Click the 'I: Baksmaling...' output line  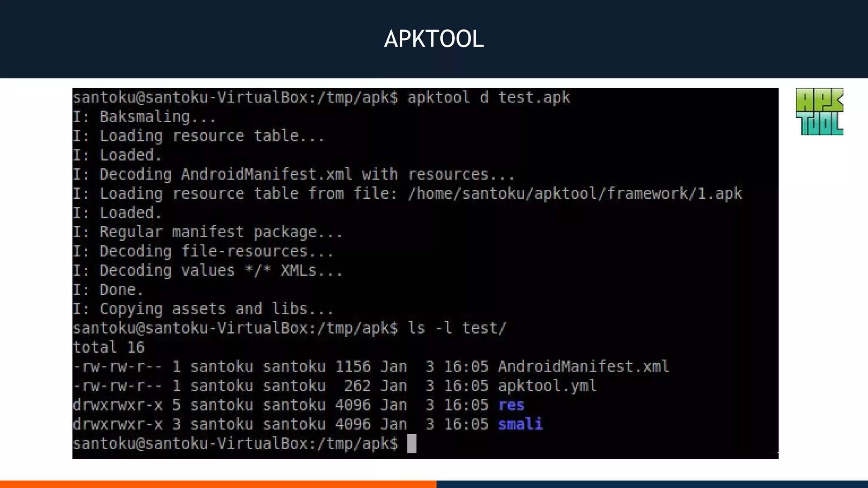pos(144,116)
